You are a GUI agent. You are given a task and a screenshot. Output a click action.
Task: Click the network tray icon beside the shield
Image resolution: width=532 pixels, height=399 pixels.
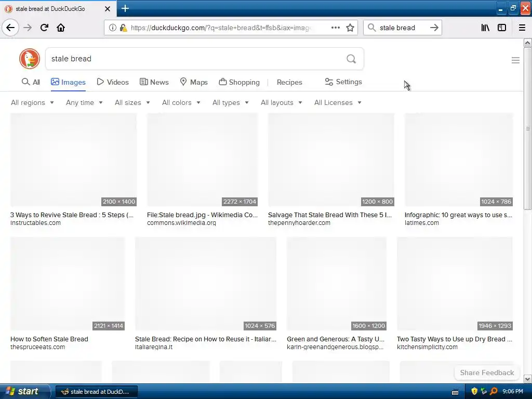click(x=484, y=391)
